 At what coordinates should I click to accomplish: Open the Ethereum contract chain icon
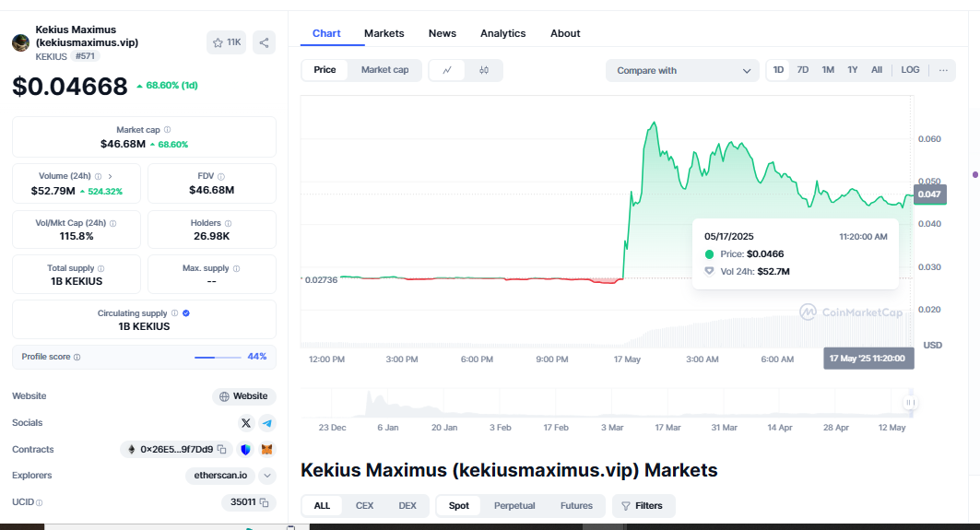pyautogui.click(x=132, y=450)
